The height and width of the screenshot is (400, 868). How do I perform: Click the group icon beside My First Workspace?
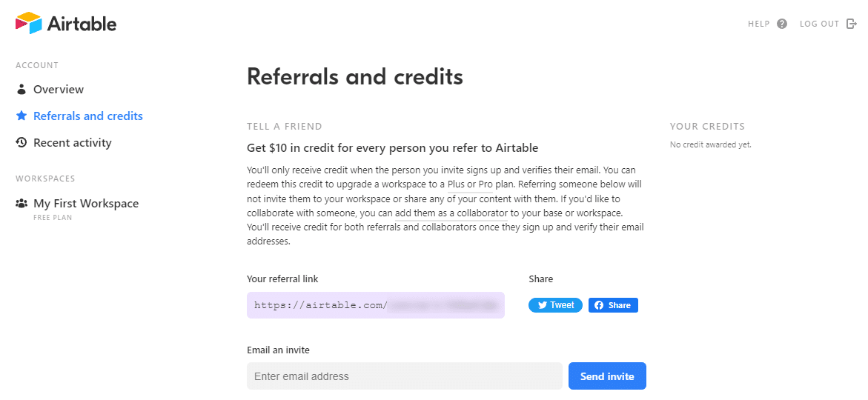pos(21,203)
